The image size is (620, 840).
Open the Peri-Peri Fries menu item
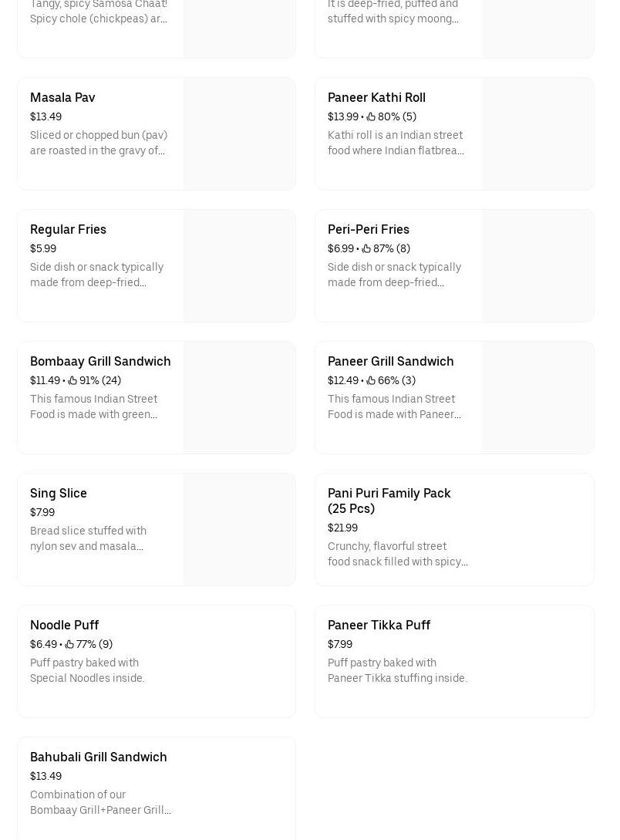coord(454,265)
